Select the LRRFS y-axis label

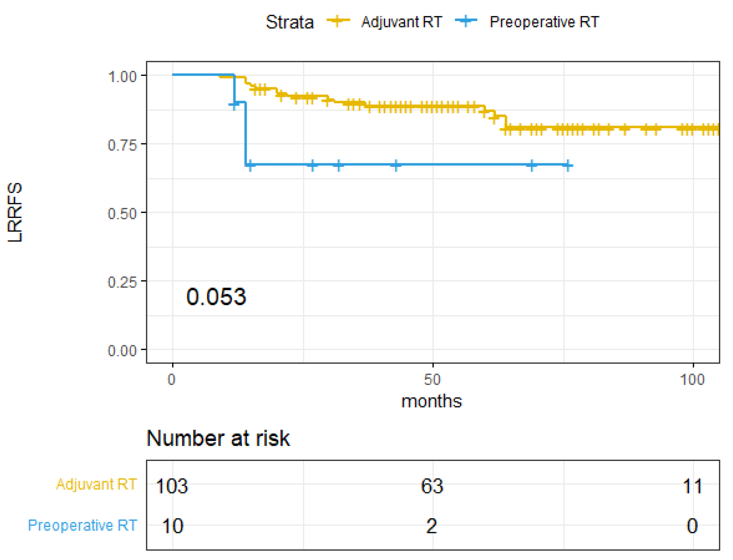point(15,212)
